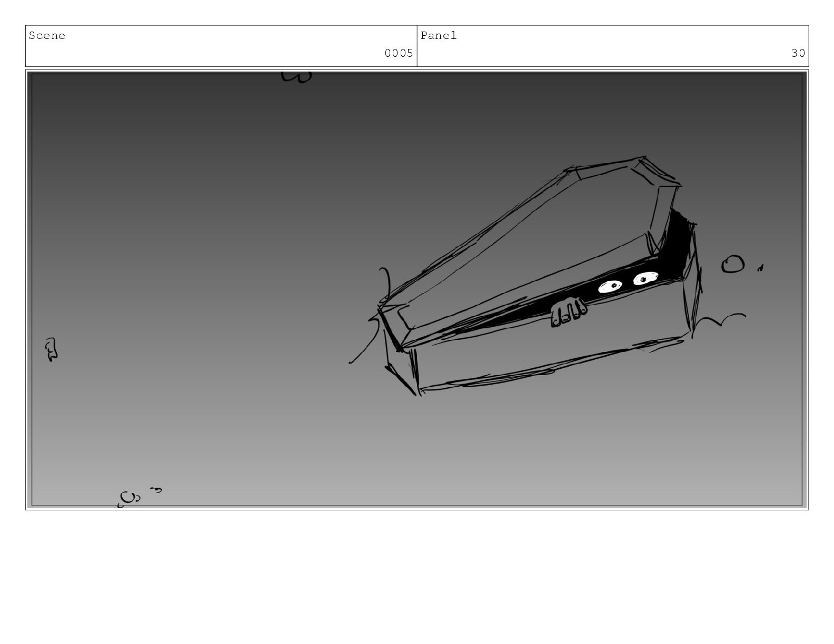Click the "Scene" header label
834x644 pixels.
[x=47, y=36]
